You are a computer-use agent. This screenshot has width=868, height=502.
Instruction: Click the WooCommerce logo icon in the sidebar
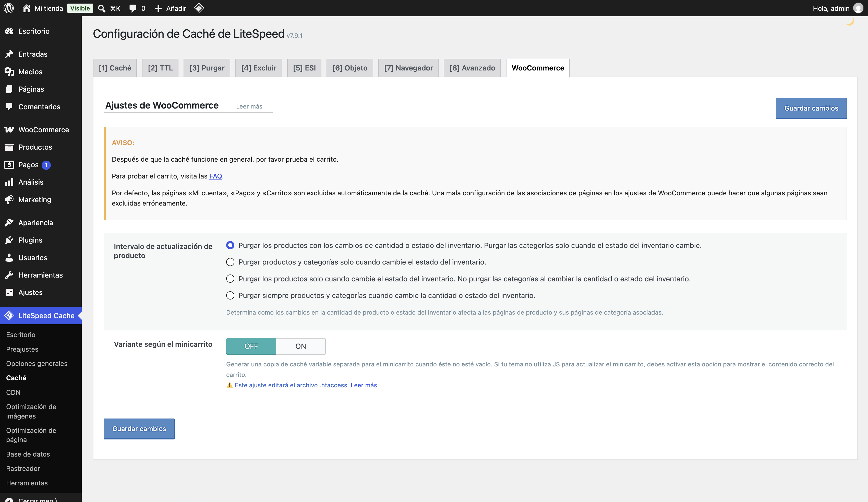(9, 129)
